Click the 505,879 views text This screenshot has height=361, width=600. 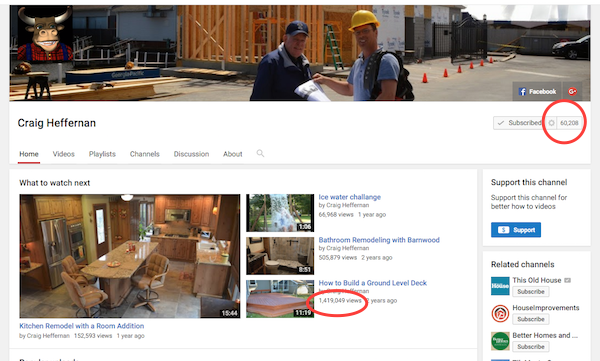coord(338,258)
